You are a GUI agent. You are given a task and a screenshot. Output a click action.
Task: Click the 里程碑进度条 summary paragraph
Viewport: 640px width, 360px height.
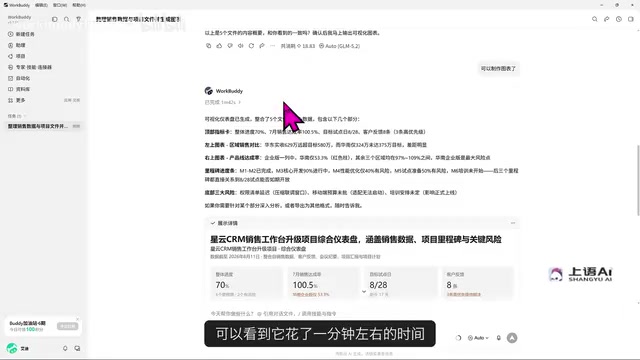361,175
